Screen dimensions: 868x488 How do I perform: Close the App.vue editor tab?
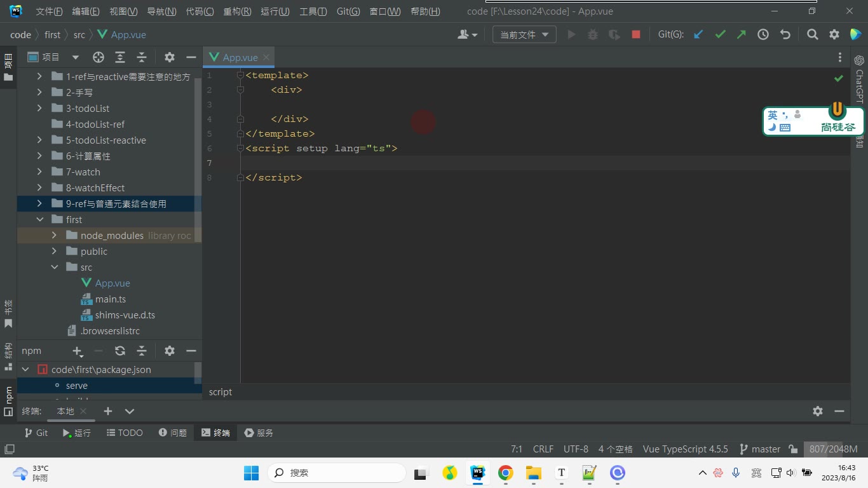tap(266, 57)
